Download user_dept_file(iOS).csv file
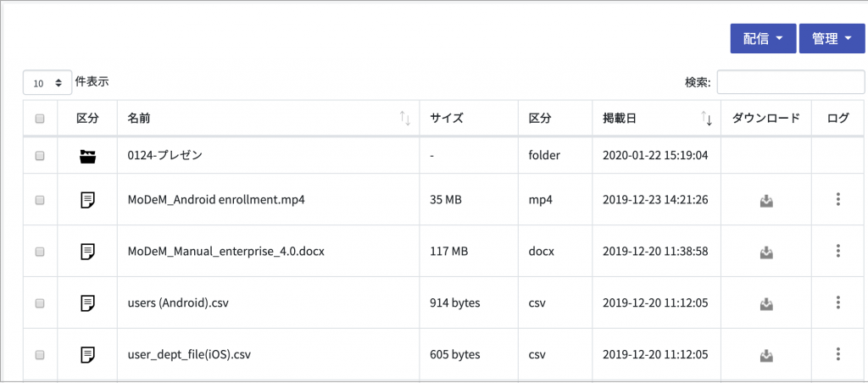Screen dimensions: 868x383 (766, 355)
